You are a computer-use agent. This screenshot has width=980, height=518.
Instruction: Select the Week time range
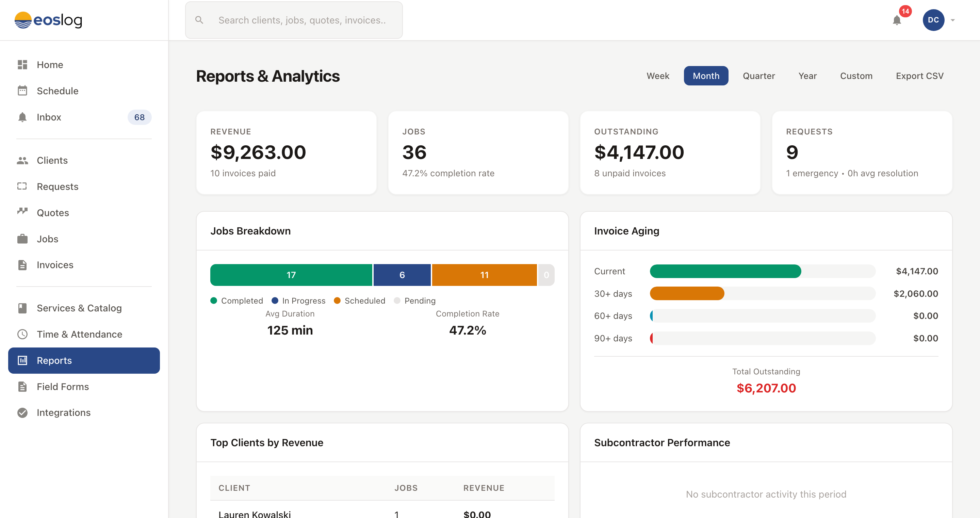pyautogui.click(x=658, y=76)
